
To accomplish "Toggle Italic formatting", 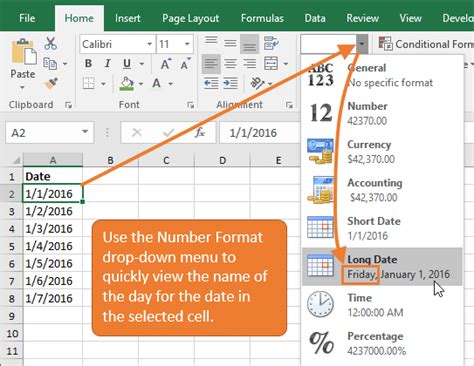I will point(107,63).
